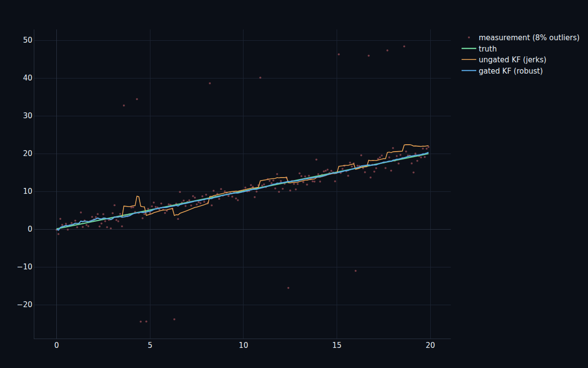Select the topmost outlier point near y=48

pyautogui.click(x=404, y=46)
